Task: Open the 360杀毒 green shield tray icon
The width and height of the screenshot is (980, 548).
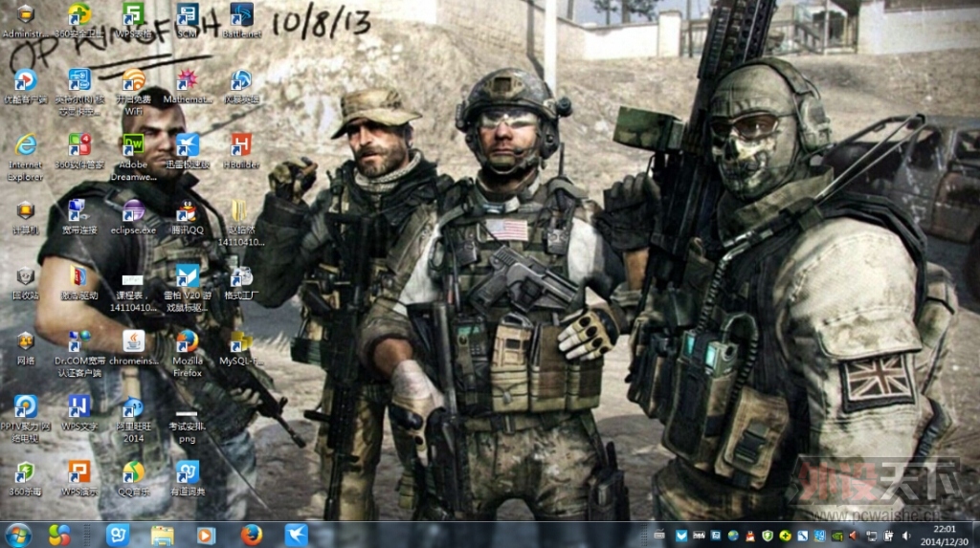Action: (768, 537)
